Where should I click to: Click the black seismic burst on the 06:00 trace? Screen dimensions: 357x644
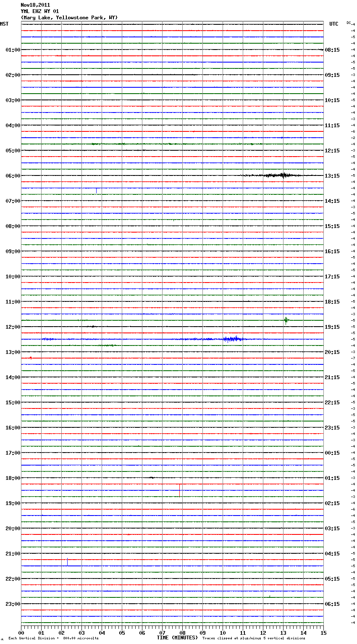pos(277,175)
